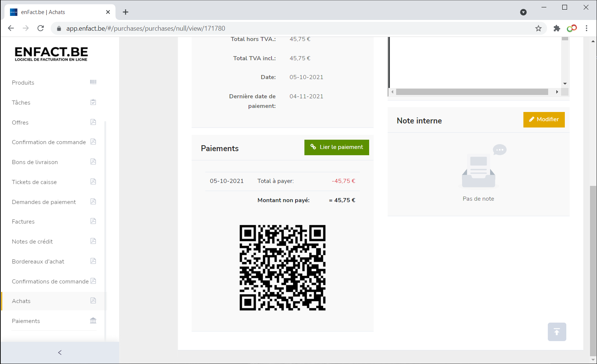Click the document icon beside Demandes de paiement
The image size is (597, 364).
pyautogui.click(x=93, y=201)
